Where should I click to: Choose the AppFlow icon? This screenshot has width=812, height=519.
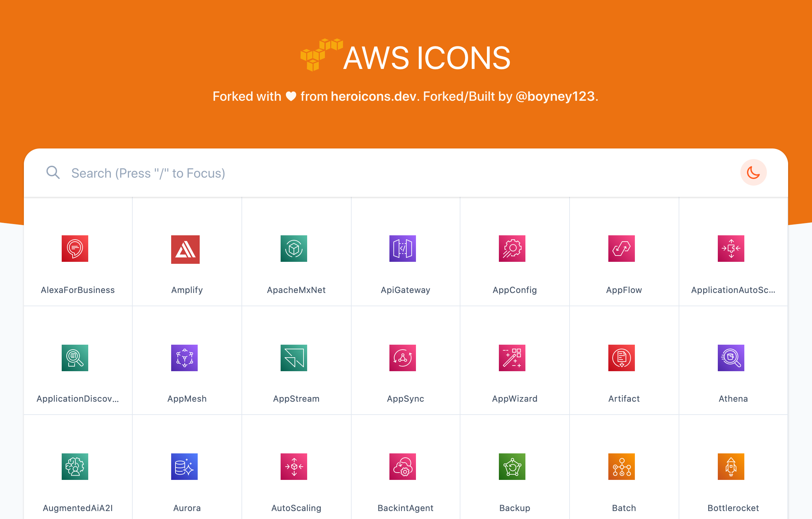622,249
